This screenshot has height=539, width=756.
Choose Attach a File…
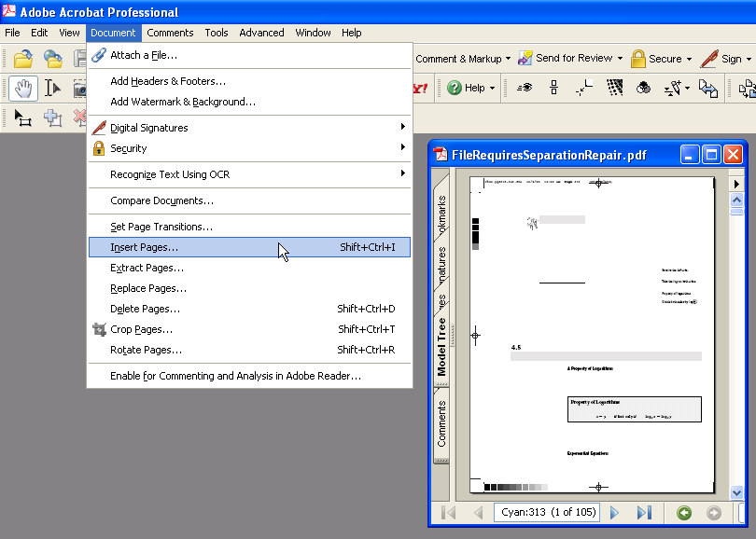(x=250, y=55)
